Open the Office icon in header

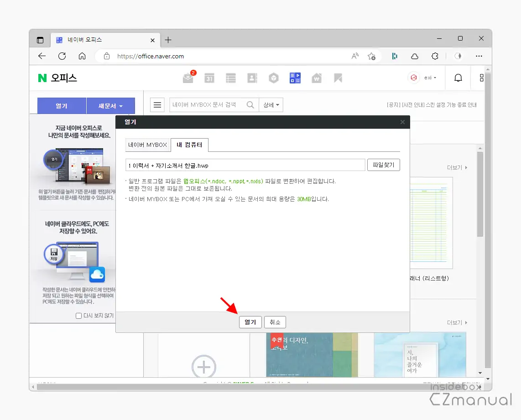point(295,78)
